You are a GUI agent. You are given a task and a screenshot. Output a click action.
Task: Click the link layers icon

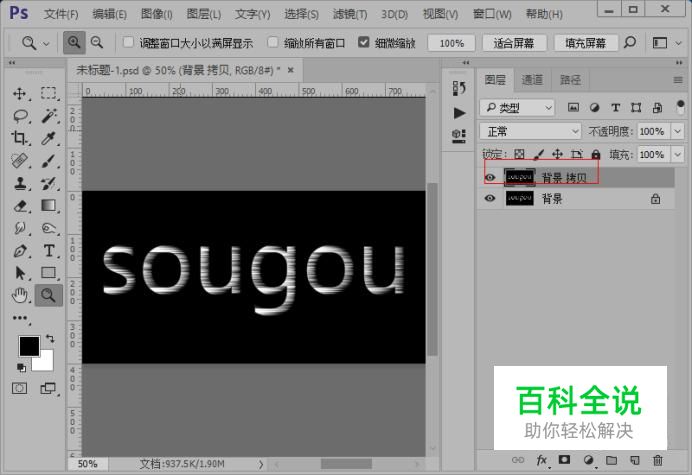click(x=518, y=460)
